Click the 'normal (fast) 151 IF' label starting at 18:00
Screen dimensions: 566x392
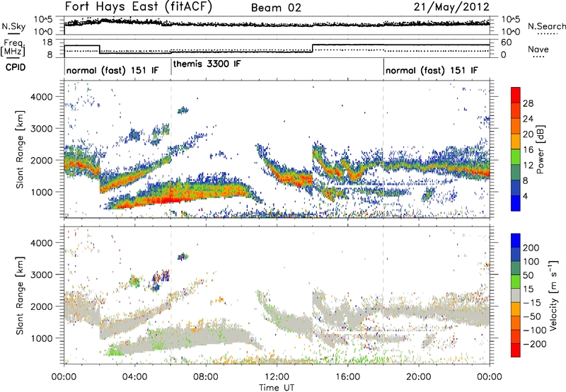(x=432, y=70)
